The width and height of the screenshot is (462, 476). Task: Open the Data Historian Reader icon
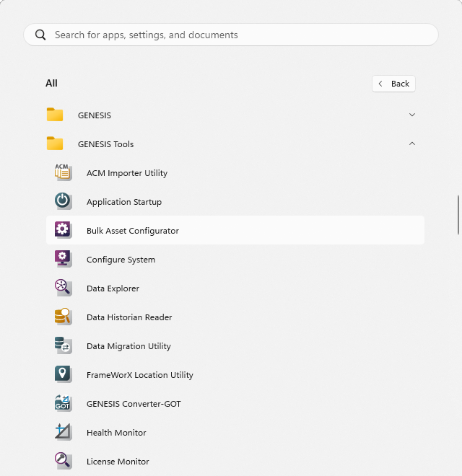pyautogui.click(x=64, y=317)
